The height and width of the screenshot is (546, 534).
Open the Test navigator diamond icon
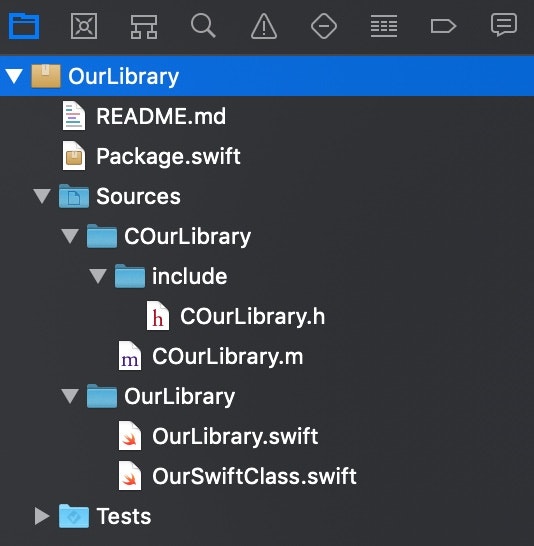click(324, 26)
